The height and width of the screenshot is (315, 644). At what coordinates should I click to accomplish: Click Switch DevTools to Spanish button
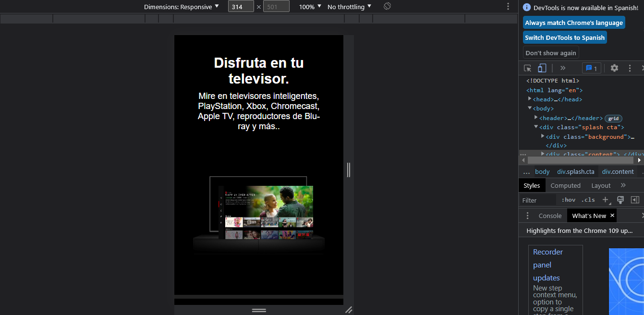(x=565, y=37)
